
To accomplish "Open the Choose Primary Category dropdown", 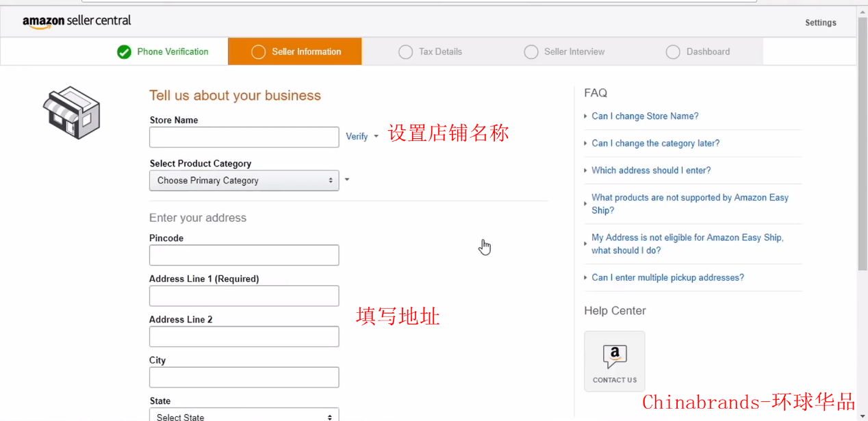I will point(244,181).
